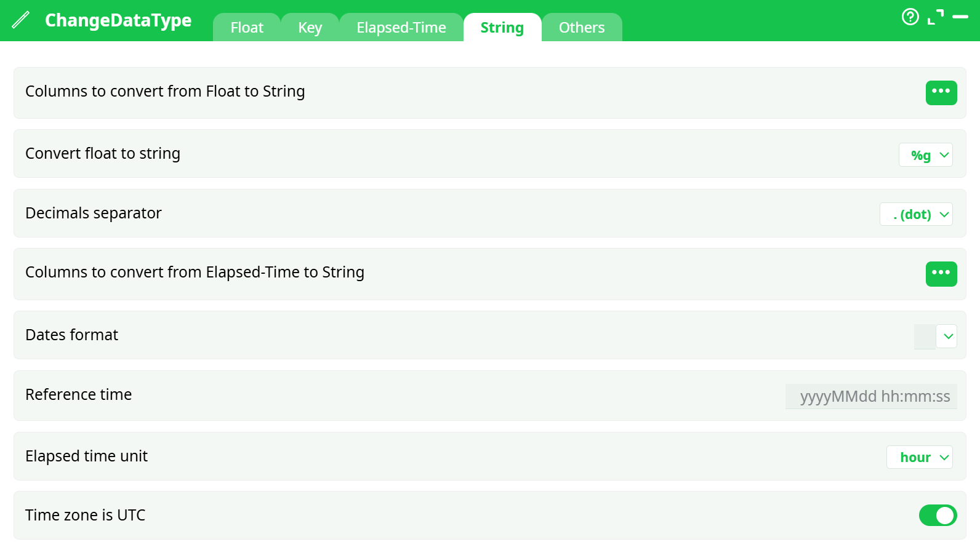Select the Elapsed-Time tab
Viewport: 980px width, 550px height.
[401, 27]
